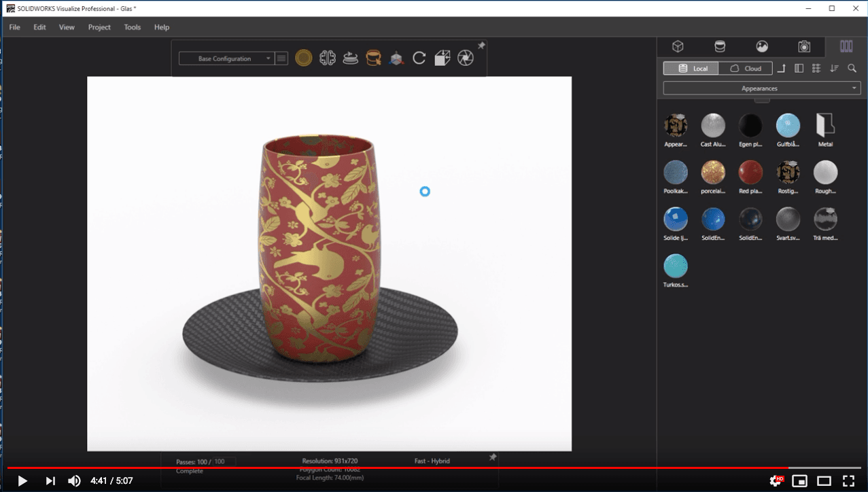The height and width of the screenshot is (492, 868).
Task: Open the Base Configuration dropdown
Action: pos(226,58)
